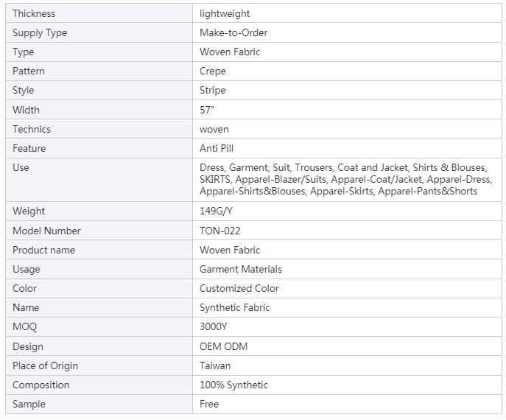Click the '100% Synthetic' Composition value

pos(233,385)
